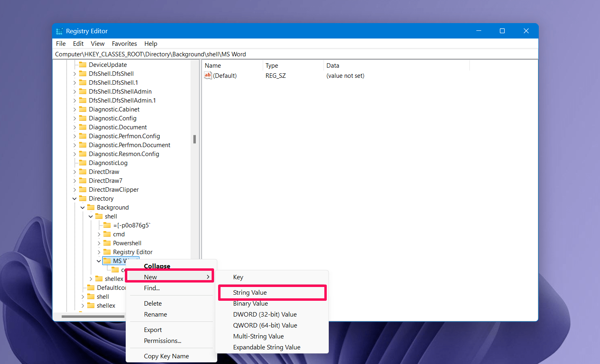Click the Diagnostic.Cabinet folder icon
This screenshot has height=364, width=600.
coord(83,109)
